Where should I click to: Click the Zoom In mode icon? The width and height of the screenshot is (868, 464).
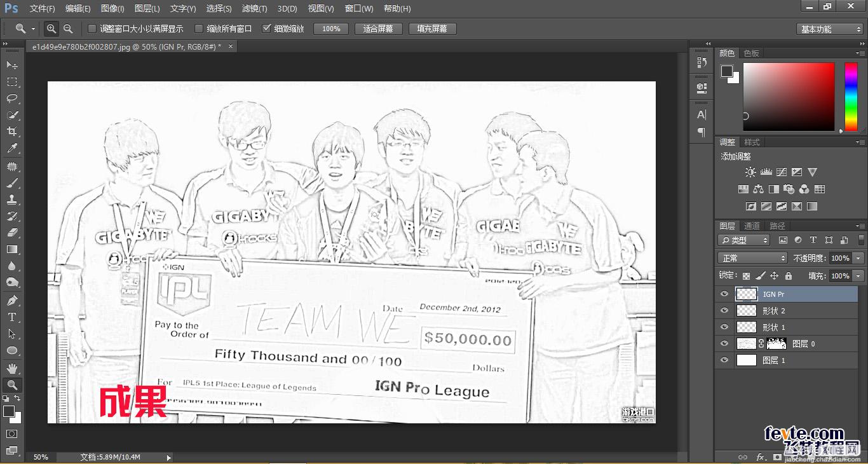click(x=51, y=29)
